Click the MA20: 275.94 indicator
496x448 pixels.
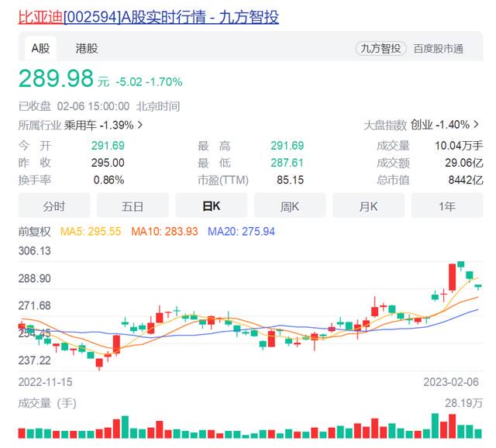click(x=241, y=232)
